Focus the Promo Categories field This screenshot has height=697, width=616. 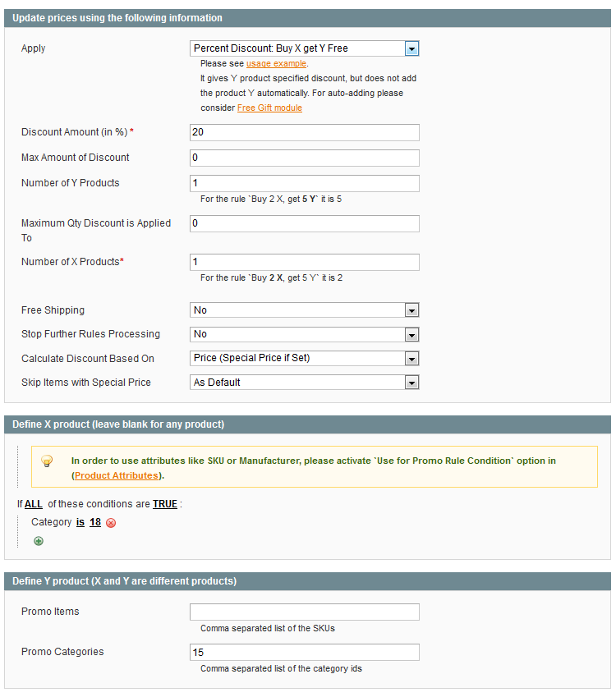pos(305,652)
